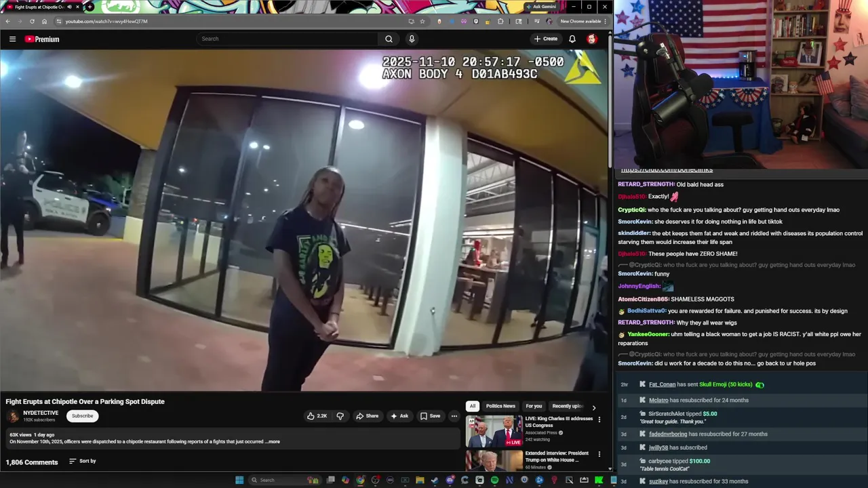This screenshot has width=868, height=488.
Task: Open King Charles III live video thumbnail
Action: tap(494, 430)
